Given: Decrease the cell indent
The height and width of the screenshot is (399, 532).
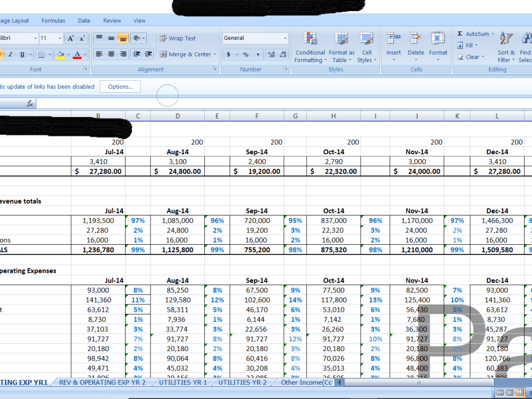Looking at the screenshot, I should pos(137,54).
